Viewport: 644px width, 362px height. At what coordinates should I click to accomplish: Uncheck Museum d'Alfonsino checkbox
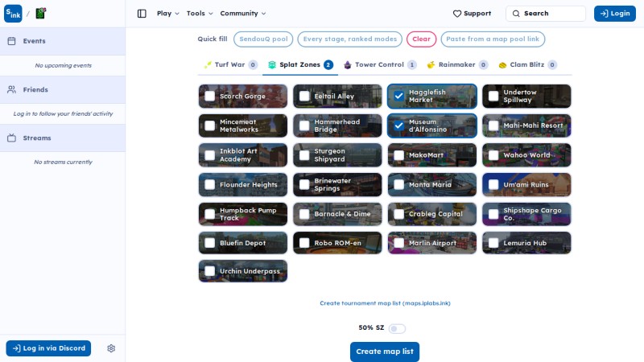[398, 125]
